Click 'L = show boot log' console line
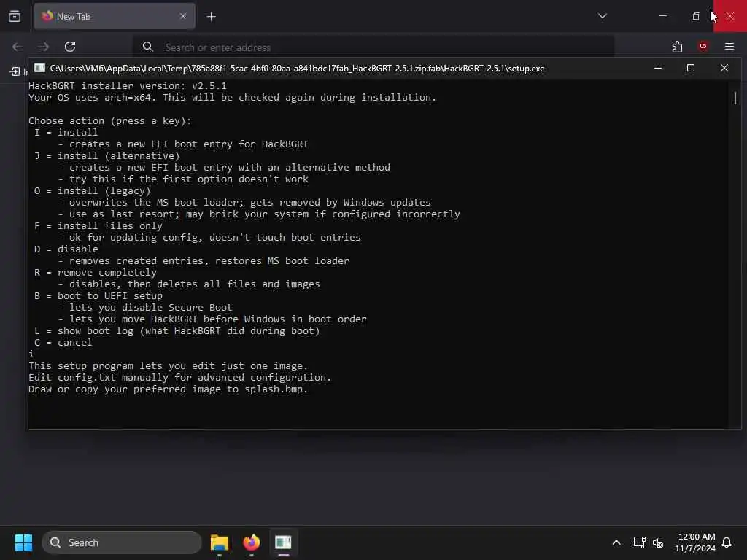This screenshot has height=560, width=747. coord(177,331)
